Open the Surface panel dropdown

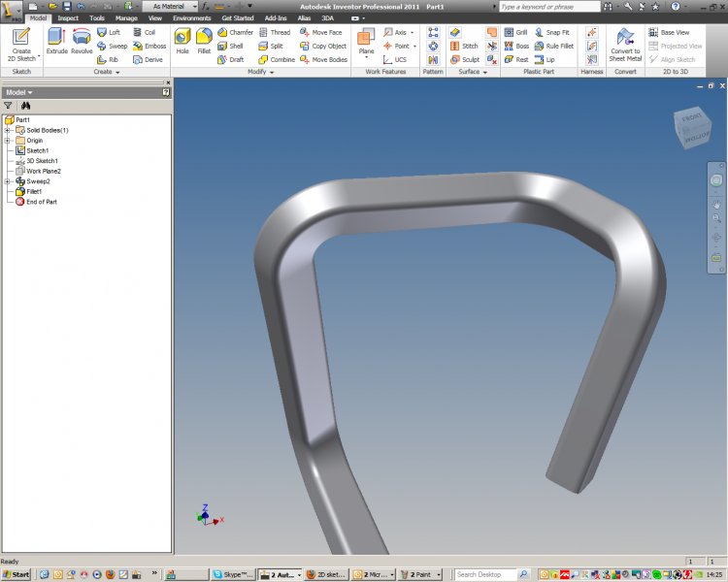(x=473, y=72)
